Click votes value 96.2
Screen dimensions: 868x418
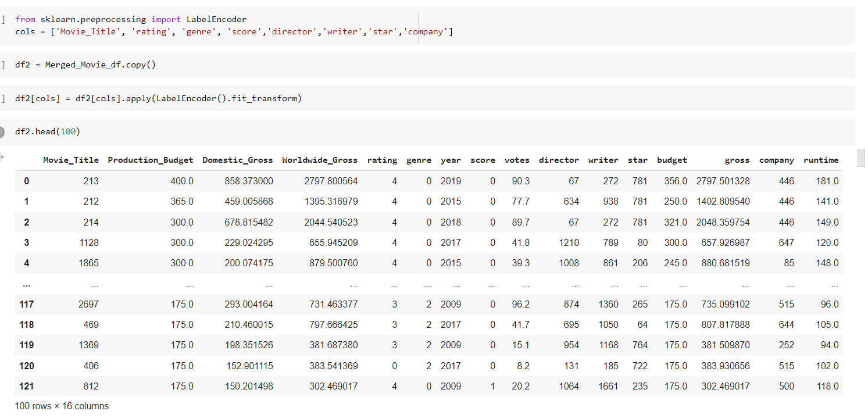point(521,304)
